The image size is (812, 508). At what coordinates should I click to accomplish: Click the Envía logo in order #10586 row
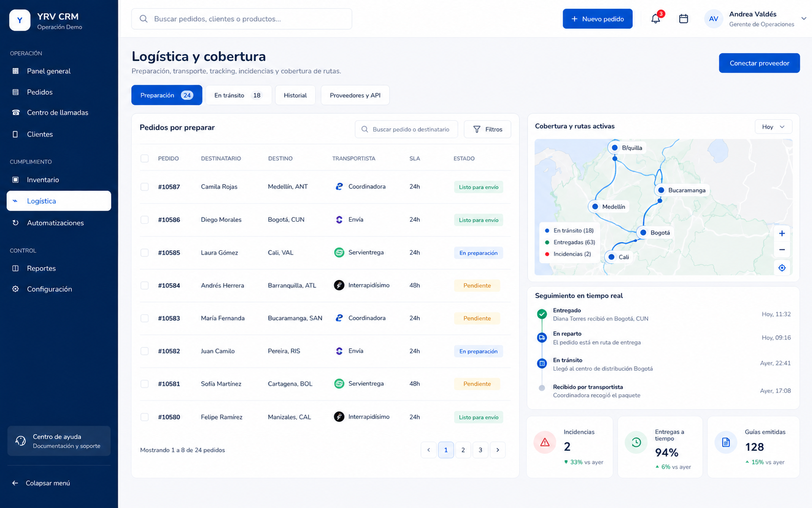tap(339, 220)
